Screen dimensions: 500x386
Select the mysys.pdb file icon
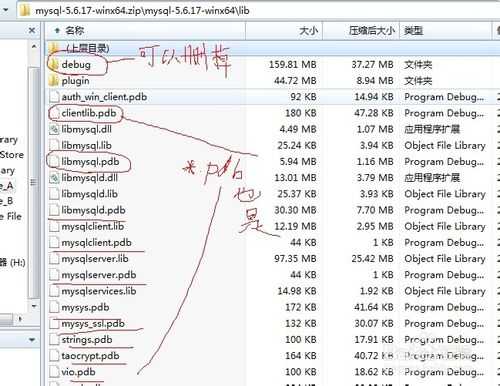click(x=54, y=307)
